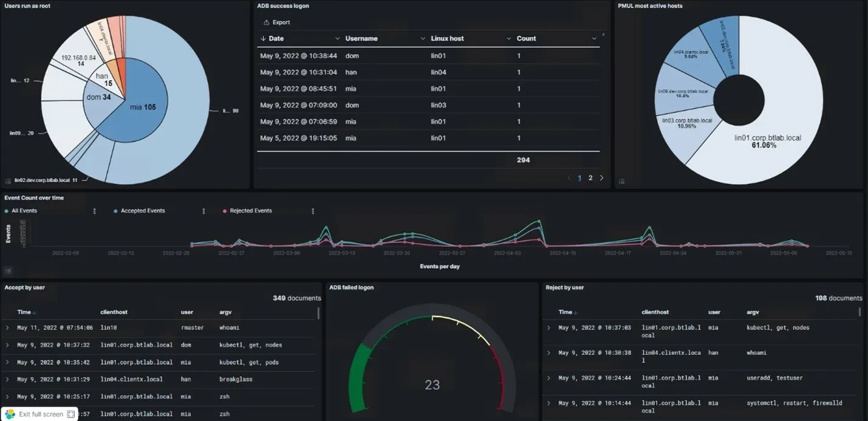This screenshot has height=421, width=868.
Task: Click user column header in Accept by user
Action: [187, 312]
